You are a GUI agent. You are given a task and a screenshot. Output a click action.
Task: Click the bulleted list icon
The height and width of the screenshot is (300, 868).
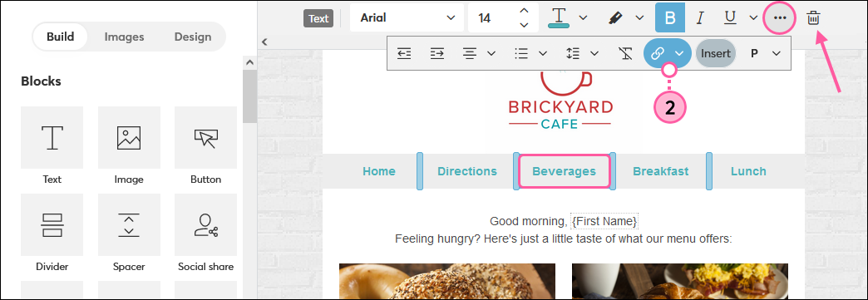tap(521, 53)
